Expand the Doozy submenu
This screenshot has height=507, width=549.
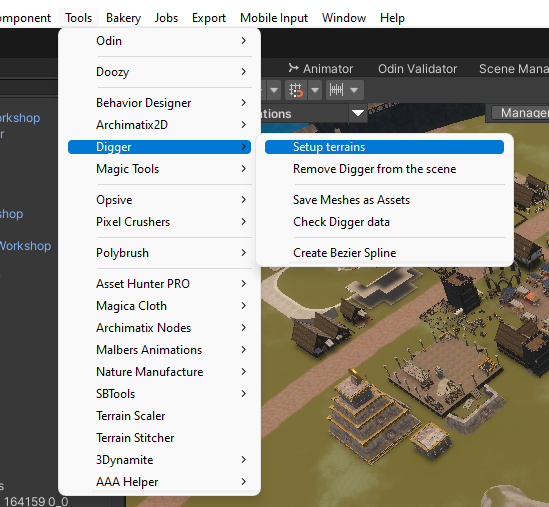(x=159, y=72)
